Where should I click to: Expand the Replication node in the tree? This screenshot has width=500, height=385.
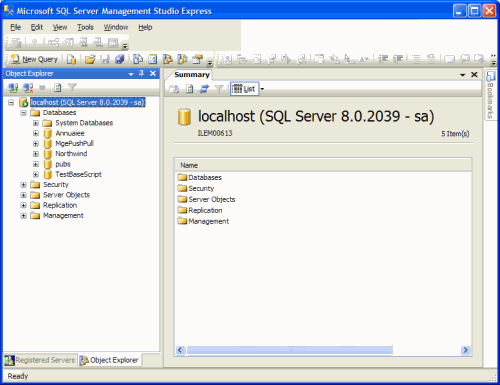23,205
